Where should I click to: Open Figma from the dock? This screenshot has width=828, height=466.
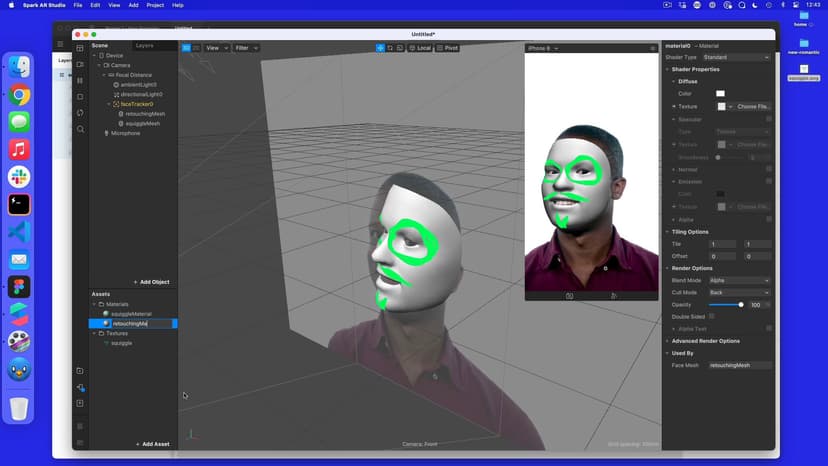point(19,287)
